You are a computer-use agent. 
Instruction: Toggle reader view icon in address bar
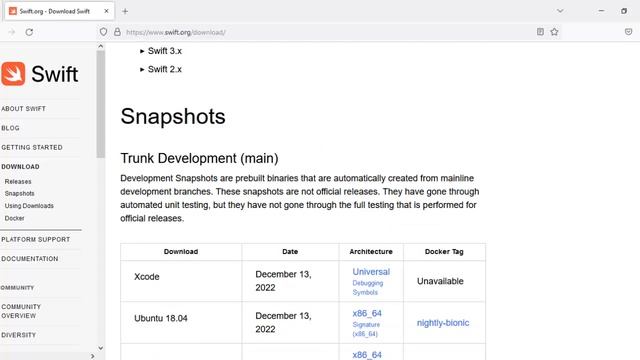point(540,32)
